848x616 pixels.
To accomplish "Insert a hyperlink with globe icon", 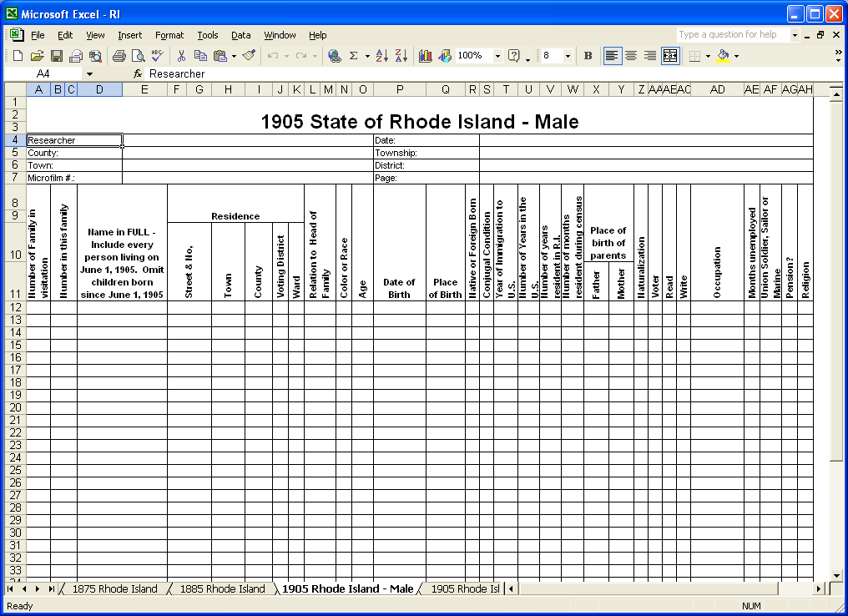I will click(334, 56).
